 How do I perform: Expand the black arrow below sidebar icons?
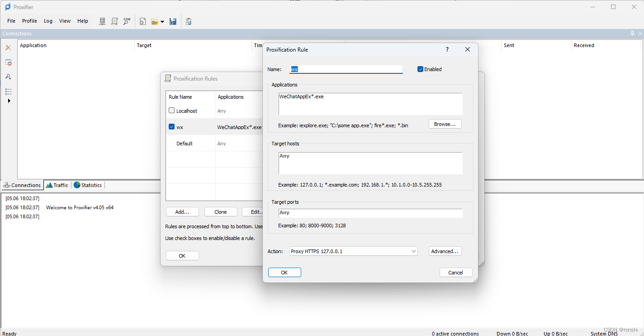9,101
